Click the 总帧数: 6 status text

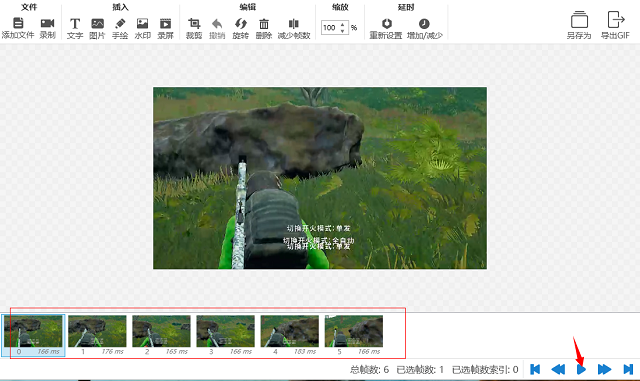coord(369,370)
